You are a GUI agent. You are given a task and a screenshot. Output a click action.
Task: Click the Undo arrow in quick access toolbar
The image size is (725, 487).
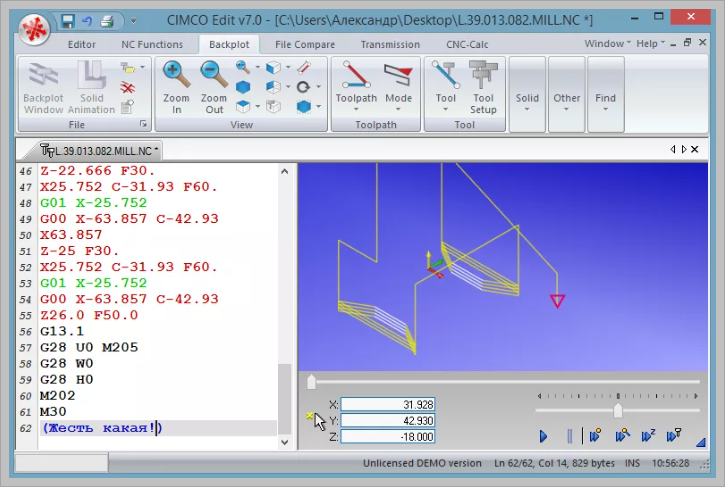(x=87, y=21)
